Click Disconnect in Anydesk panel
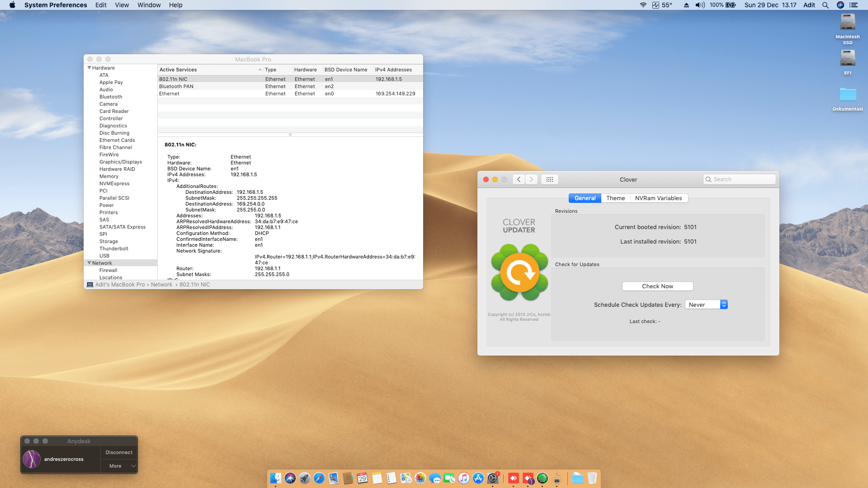The height and width of the screenshot is (488, 868). [119, 452]
